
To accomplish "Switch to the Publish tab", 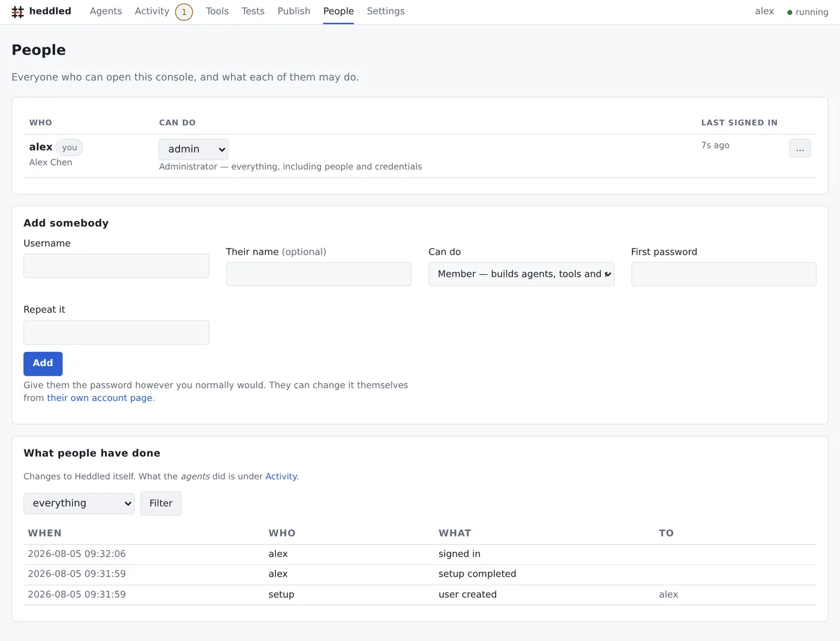I will click(x=294, y=11).
